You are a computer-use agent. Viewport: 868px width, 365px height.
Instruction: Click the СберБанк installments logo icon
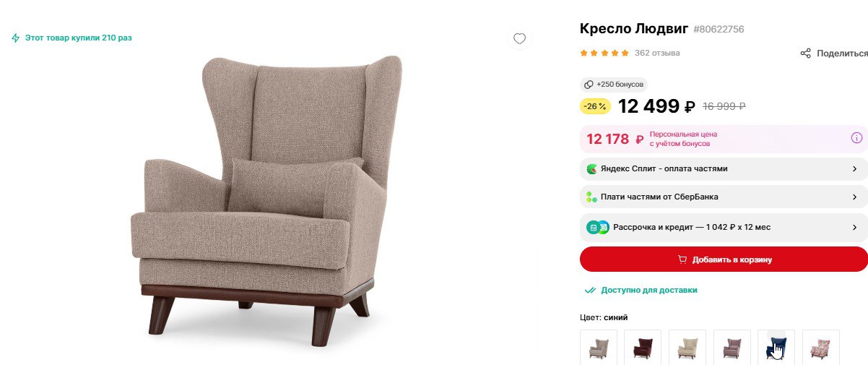click(591, 197)
